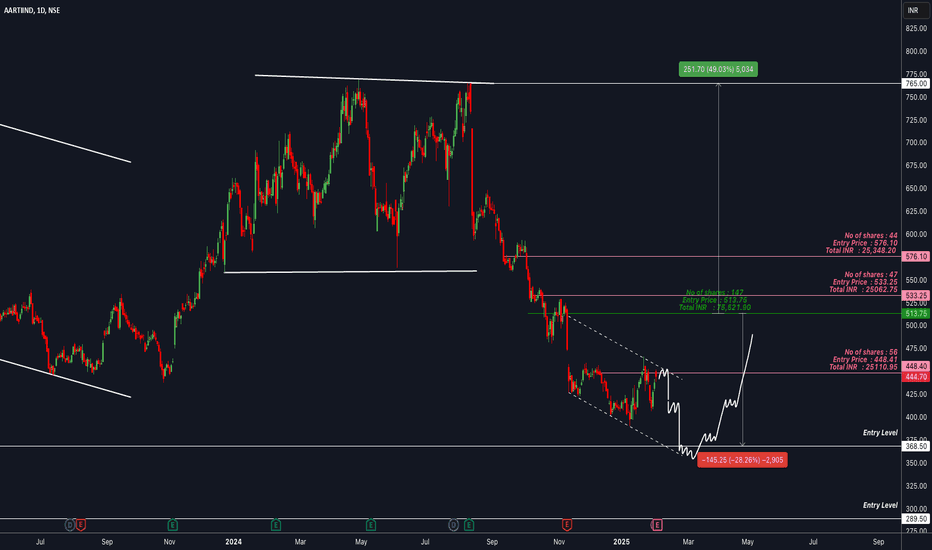Click the 765.00 price label on the axis
932x550 pixels.
[916, 84]
